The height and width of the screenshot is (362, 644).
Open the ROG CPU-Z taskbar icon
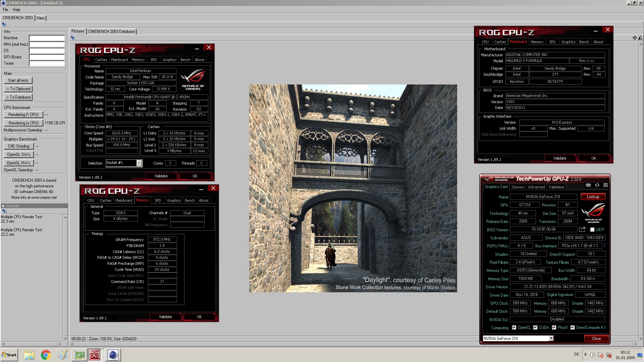[95, 355]
